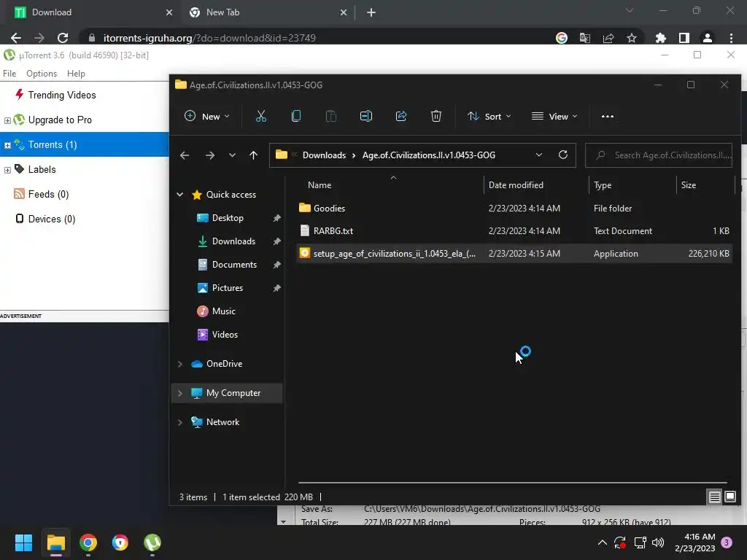Reload the page in Chrome

click(x=63, y=38)
